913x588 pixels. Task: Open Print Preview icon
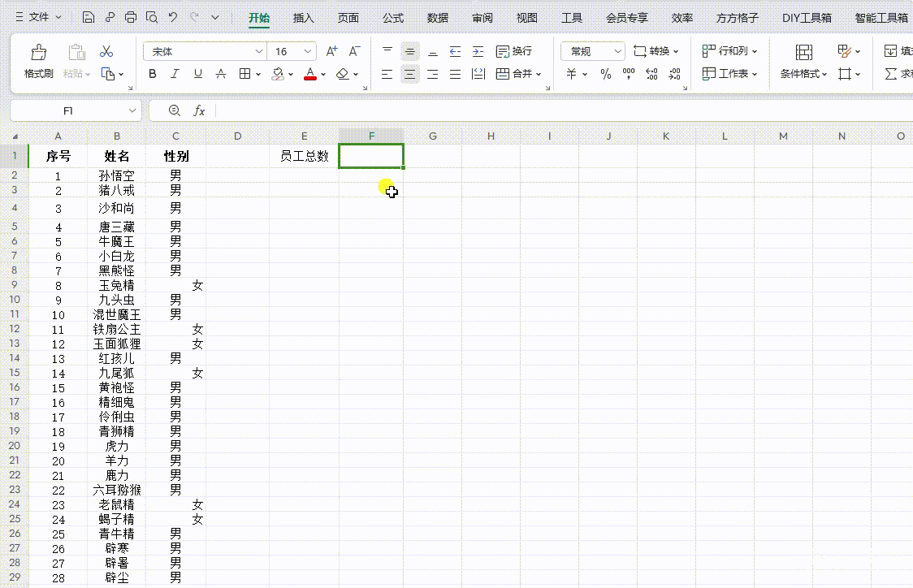152,18
